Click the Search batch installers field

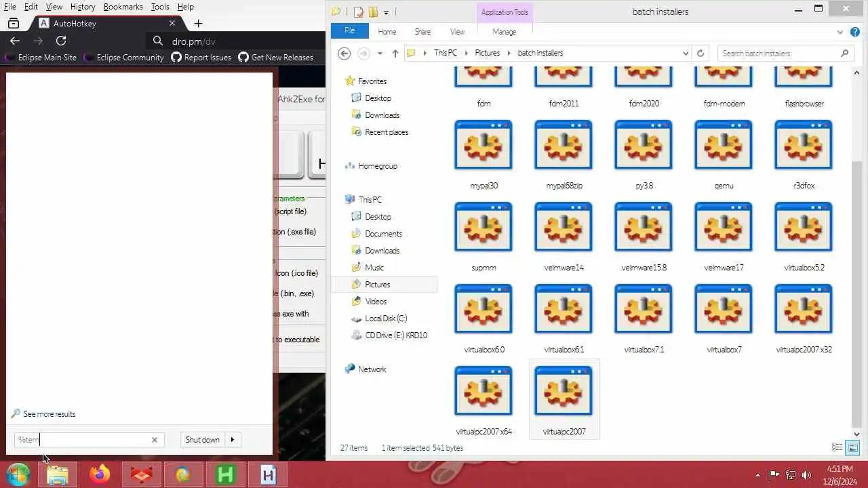click(779, 53)
